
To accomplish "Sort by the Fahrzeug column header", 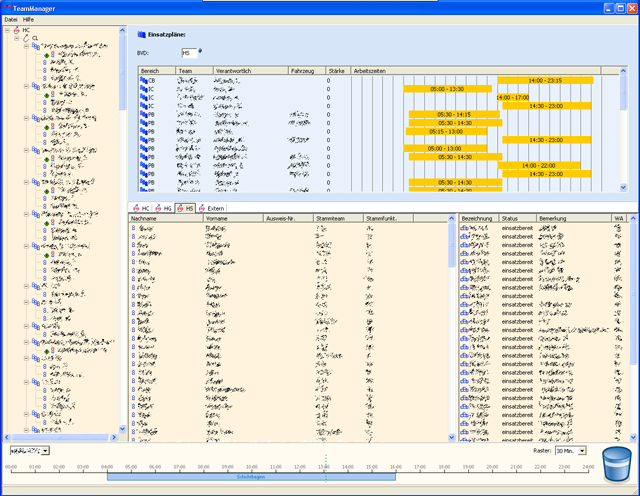I will (x=307, y=71).
